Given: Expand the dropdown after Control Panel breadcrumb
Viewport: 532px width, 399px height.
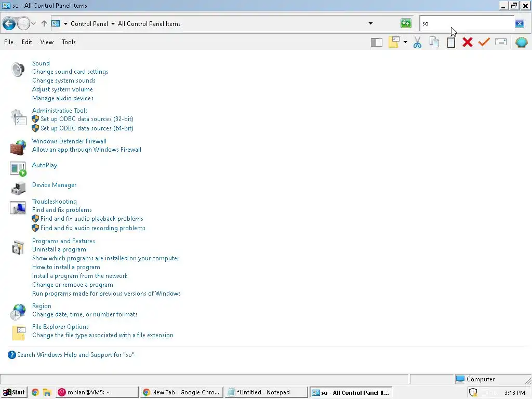Looking at the screenshot, I should click(113, 24).
